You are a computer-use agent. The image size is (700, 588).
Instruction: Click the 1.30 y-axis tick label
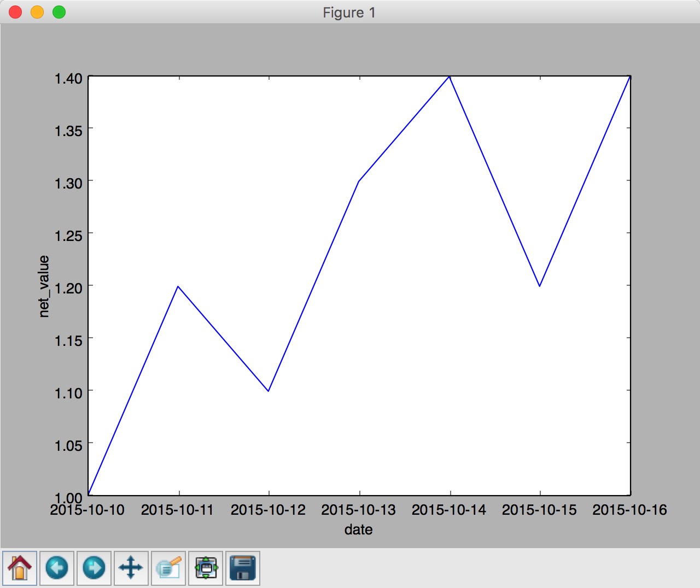click(68, 183)
